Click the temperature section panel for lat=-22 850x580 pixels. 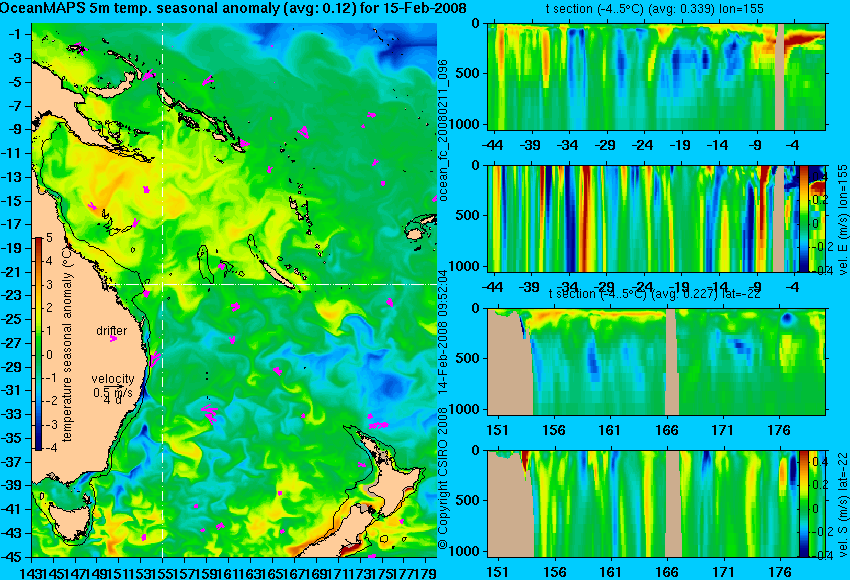coord(656,362)
